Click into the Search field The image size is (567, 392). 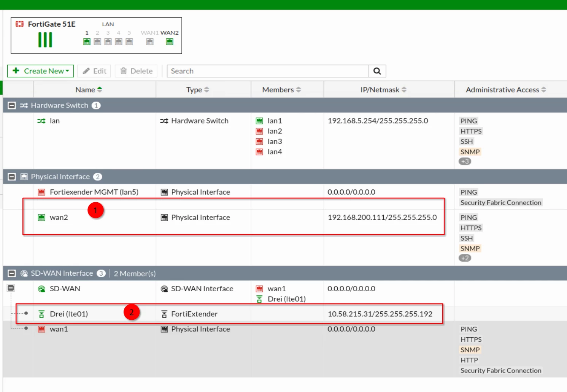click(268, 71)
